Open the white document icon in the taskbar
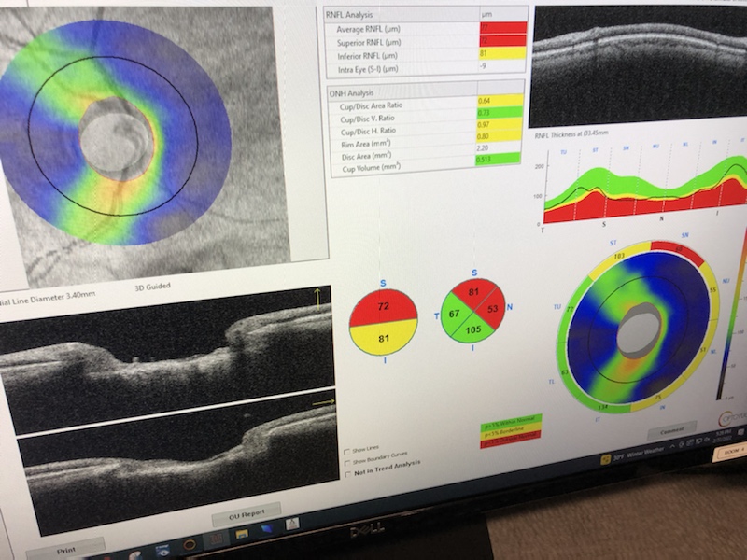 pos(292,525)
